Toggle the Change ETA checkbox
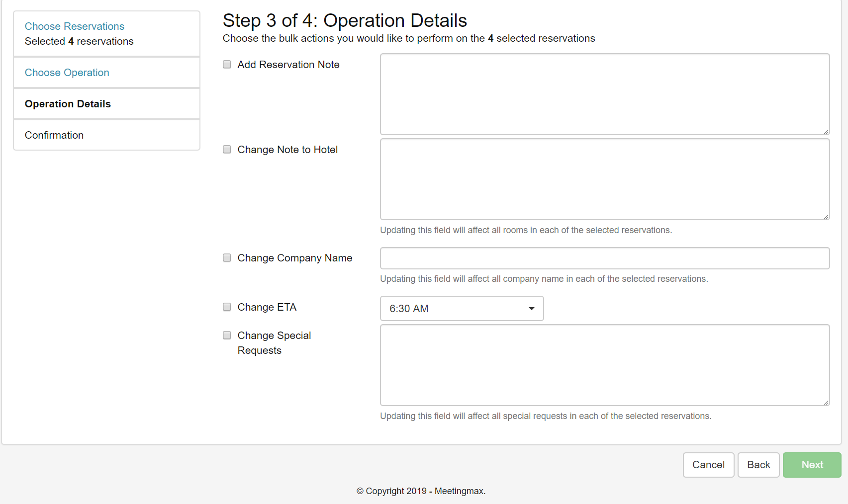Screen dimensions: 848x504 coord(227,307)
